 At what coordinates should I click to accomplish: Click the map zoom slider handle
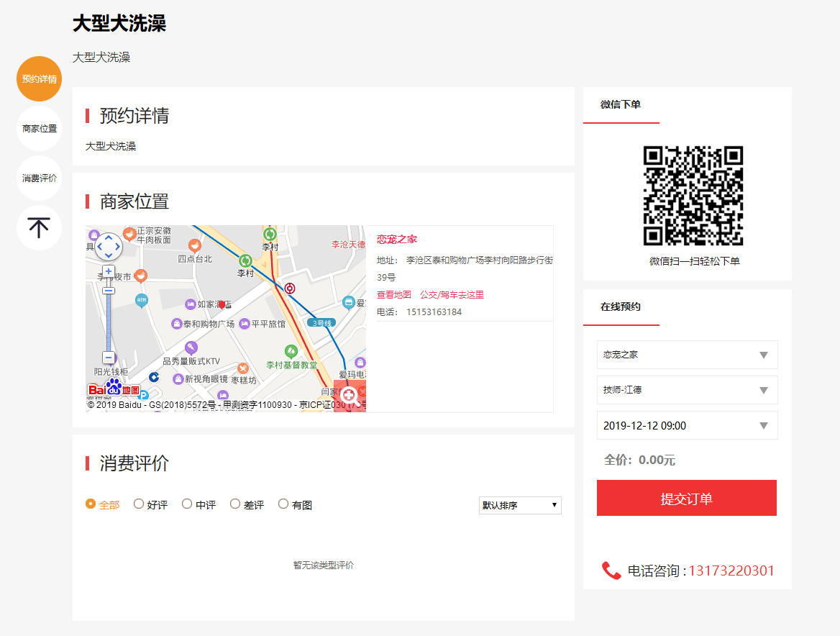108,291
